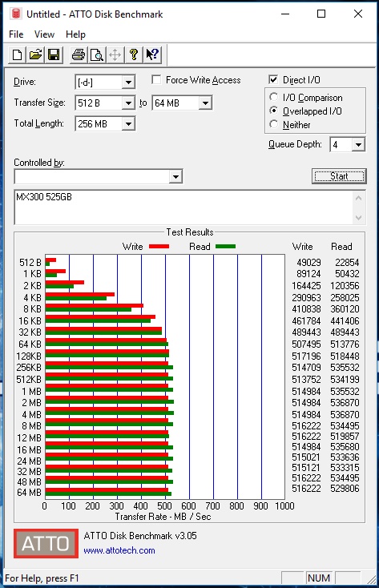Enable the Force Write Access checkbox
This screenshot has width=379, height=588.
(156, 79)
